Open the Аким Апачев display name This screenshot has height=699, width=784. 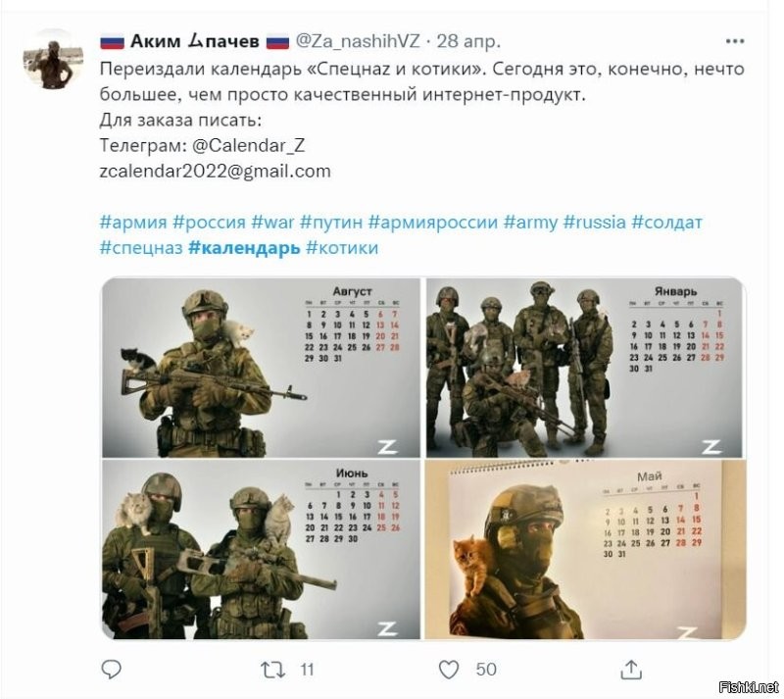[x=194, y=41]
